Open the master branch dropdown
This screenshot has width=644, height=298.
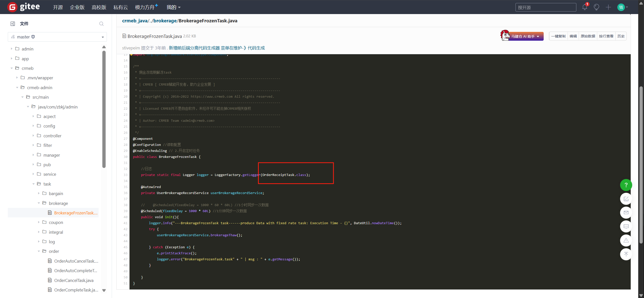click(x=57, y=37)
